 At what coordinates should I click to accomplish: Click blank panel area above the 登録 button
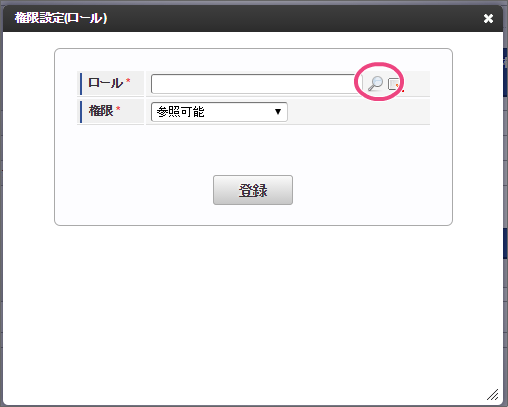[x=253, y=150]
